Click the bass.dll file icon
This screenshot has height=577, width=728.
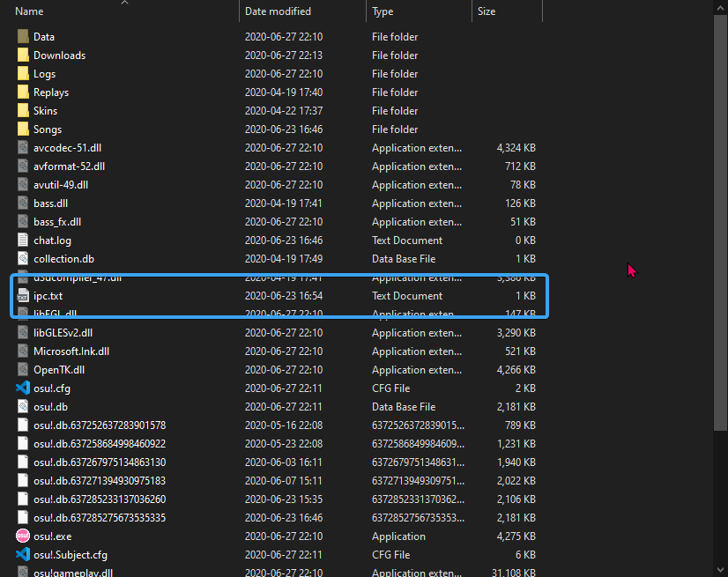pyautogui.click(x=23, y=203)
